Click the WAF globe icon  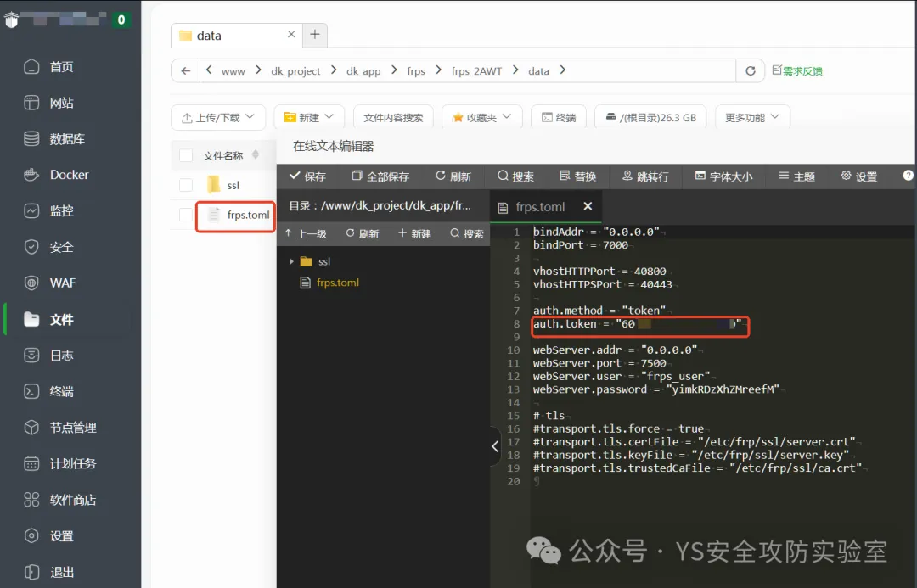click(x=31, y=283)
